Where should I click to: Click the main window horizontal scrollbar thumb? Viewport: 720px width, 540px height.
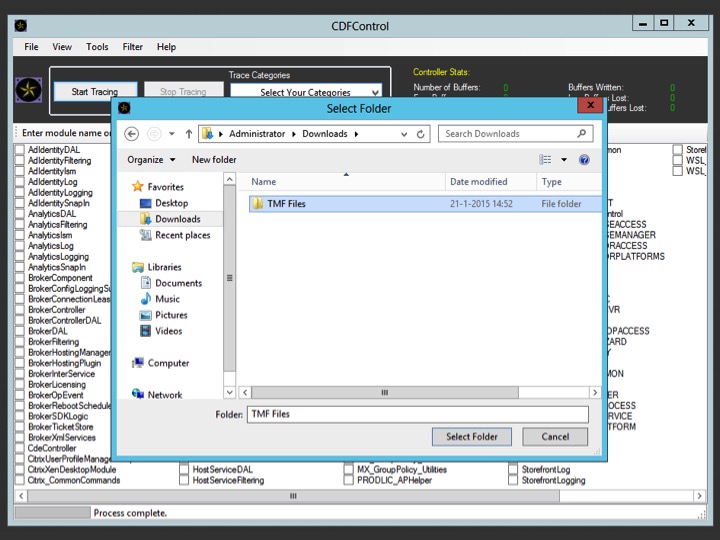(294, 496)
